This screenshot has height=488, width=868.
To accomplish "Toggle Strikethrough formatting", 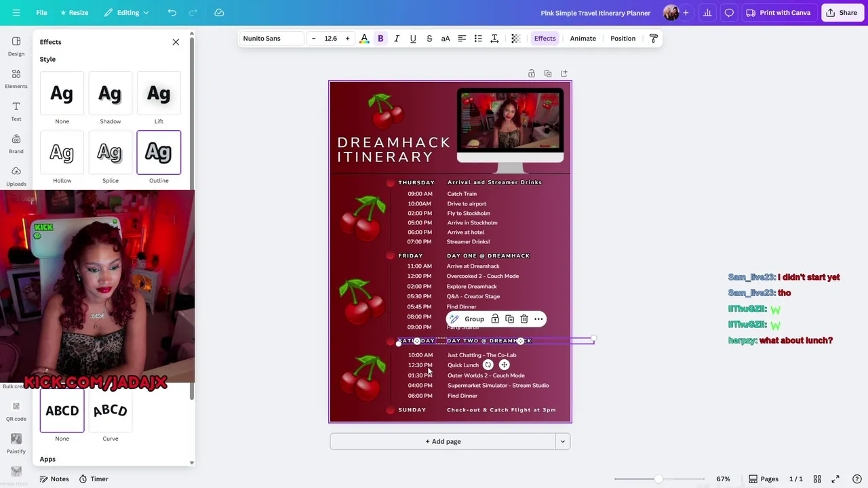I will (429, 39).
